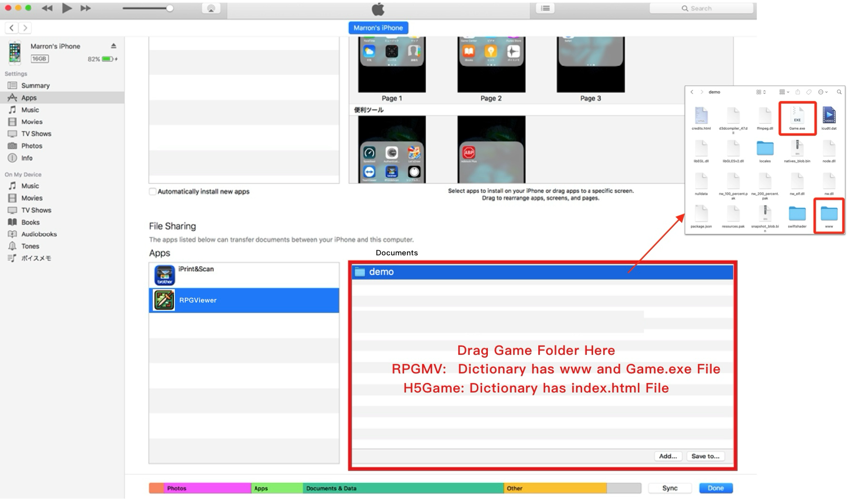849x504 pixels.
Task: Open the Game.exe file in Finder window
Action: [x=797, y=118]
